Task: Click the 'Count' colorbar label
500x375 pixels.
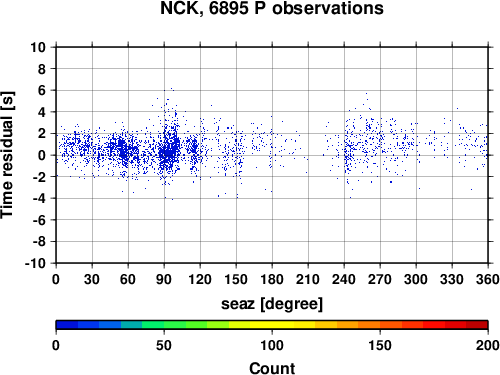Action: [272, 368]
